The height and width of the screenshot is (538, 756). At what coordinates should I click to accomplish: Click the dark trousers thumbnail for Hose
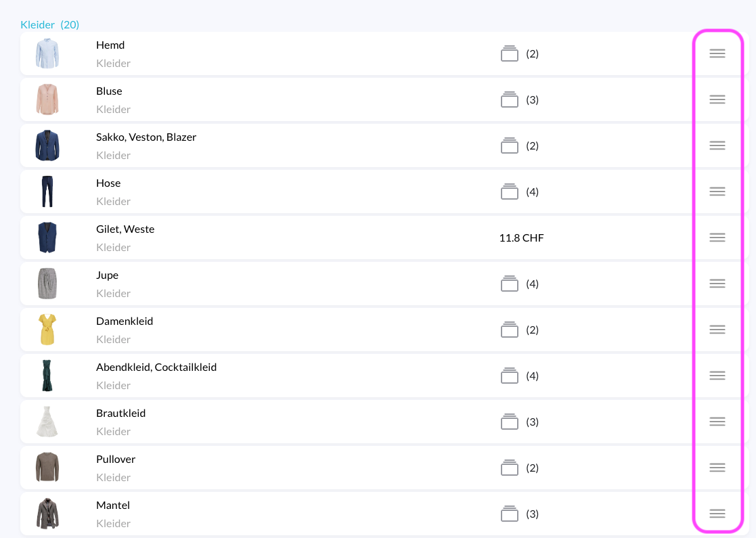coord(47,192)
